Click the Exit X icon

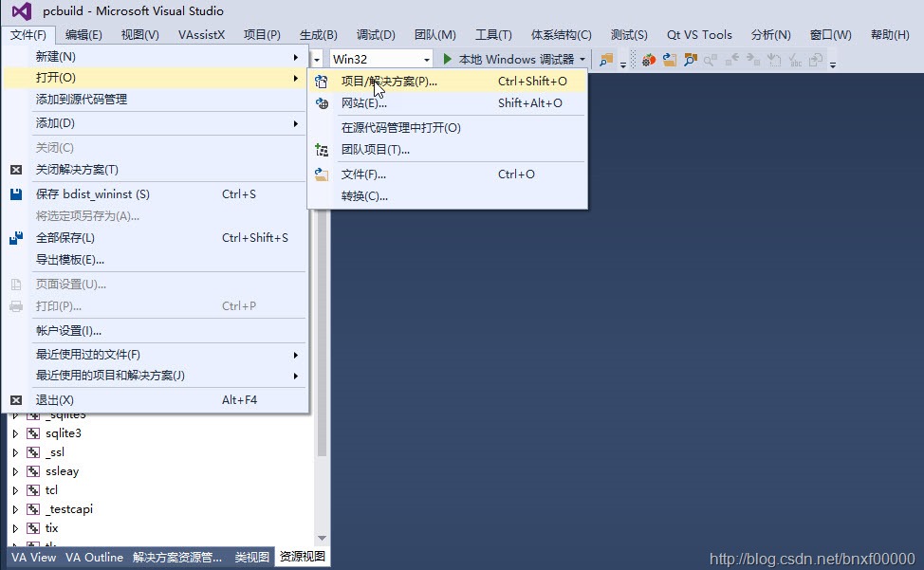[16, 400]
